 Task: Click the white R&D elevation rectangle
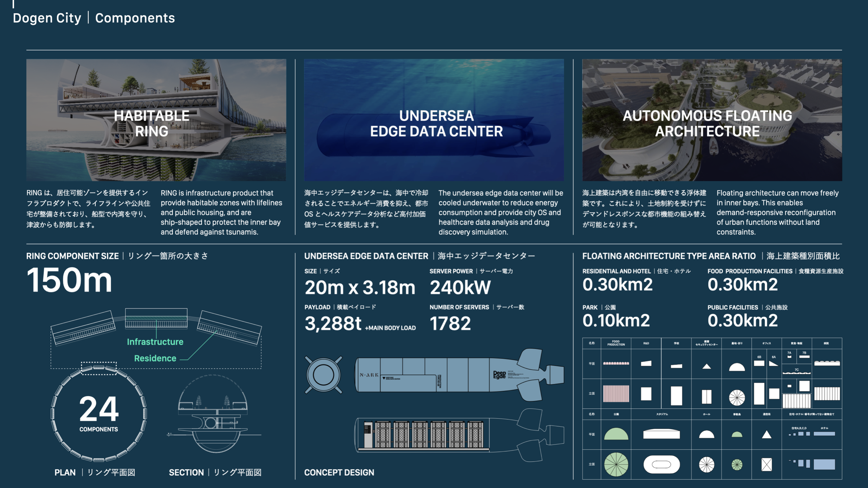point(646,394)
